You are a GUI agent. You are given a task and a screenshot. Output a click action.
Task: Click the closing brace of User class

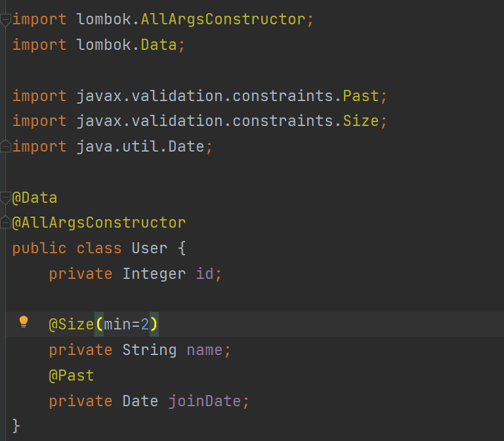16,425
